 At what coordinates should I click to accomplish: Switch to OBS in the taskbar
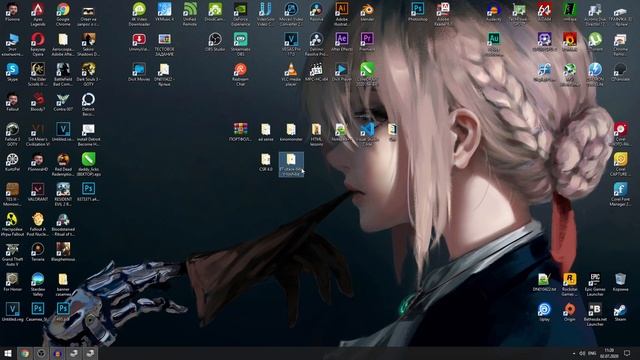pyautogui.click(x=41, y=353)
